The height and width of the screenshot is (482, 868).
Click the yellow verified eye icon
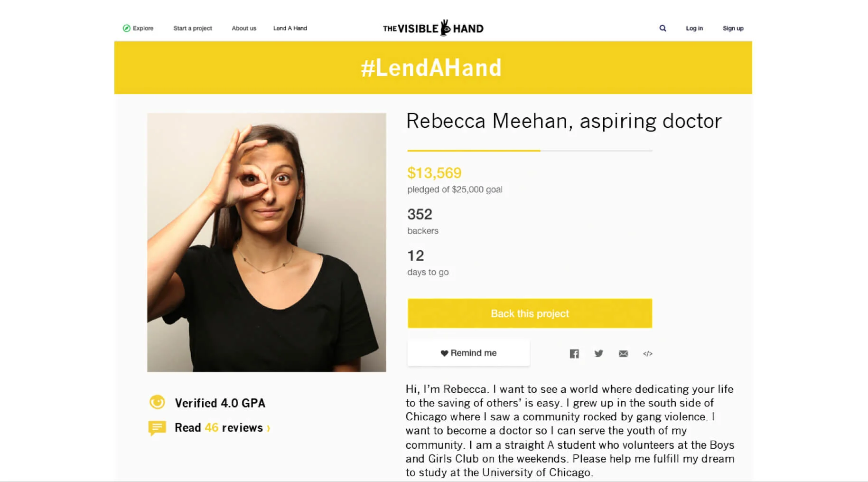pos(157,402)
